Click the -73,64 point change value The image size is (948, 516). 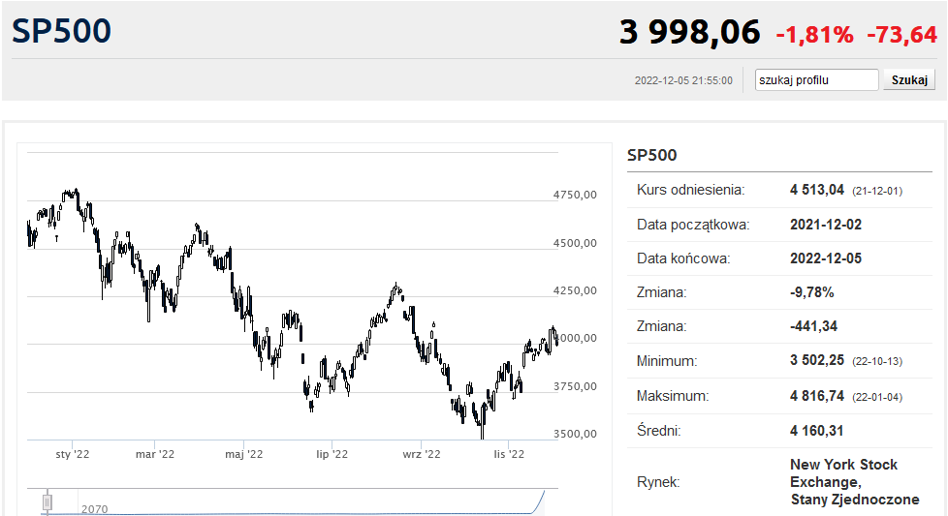[x=901, y=35]
